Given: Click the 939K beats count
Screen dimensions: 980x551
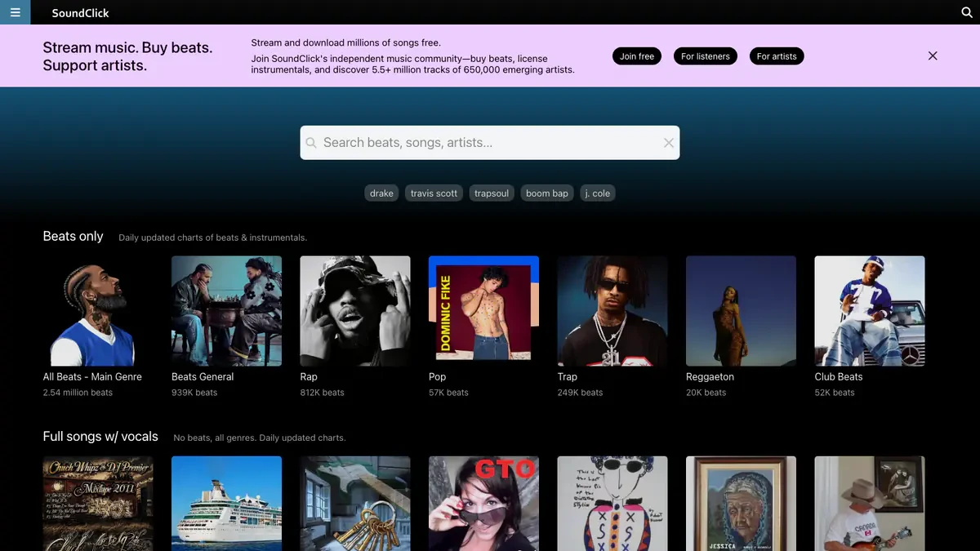Looking at the screenshot, I should point(194,393).
